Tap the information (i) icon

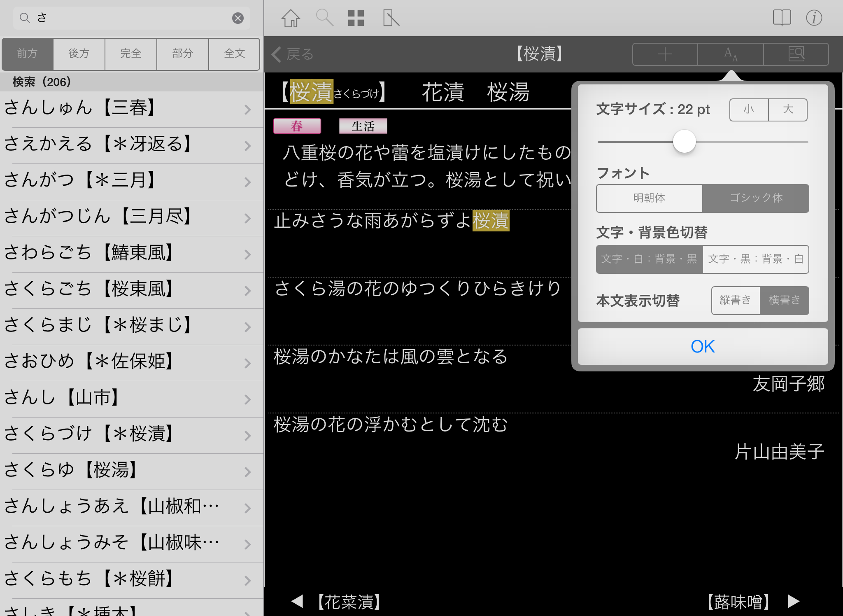pos(814,18)
